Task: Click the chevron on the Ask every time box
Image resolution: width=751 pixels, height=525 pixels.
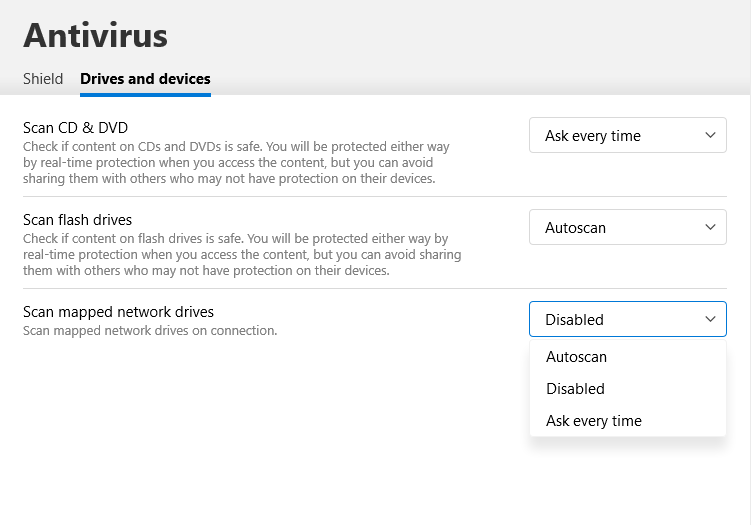Action: [x=710, y=135]
